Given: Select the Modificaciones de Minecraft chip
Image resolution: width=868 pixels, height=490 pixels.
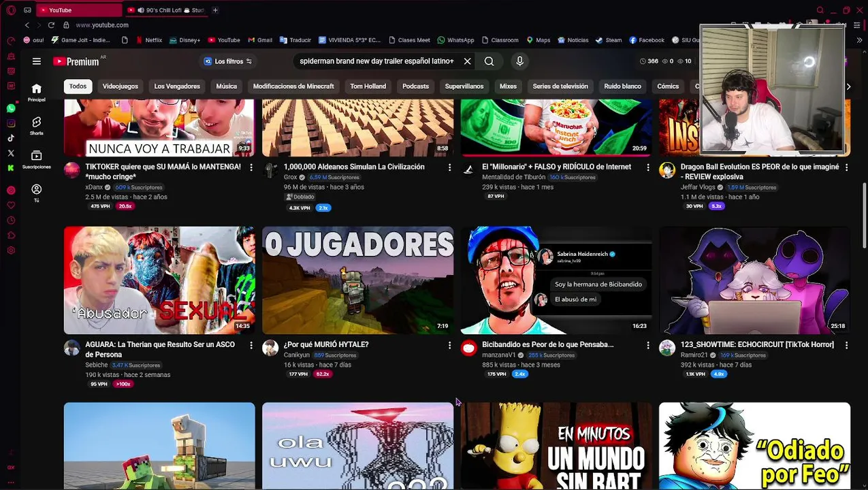Looking at the screenshot, I should tap(293, 86).
